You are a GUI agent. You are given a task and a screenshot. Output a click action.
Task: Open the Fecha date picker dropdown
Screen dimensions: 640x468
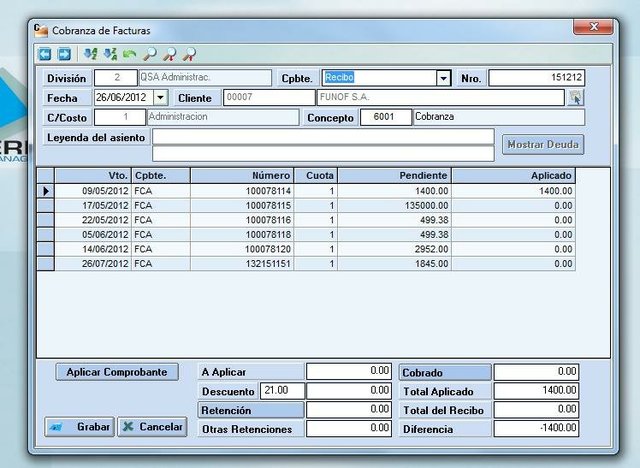160,98
